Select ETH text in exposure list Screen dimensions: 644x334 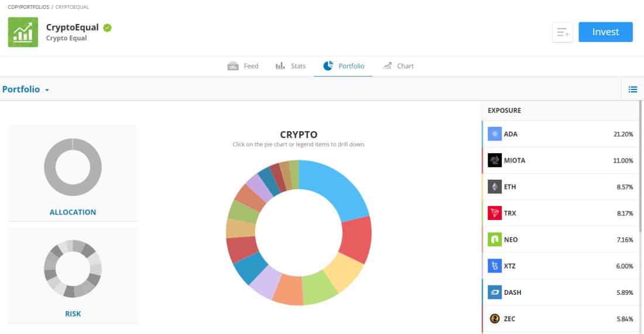pos(510,187)
